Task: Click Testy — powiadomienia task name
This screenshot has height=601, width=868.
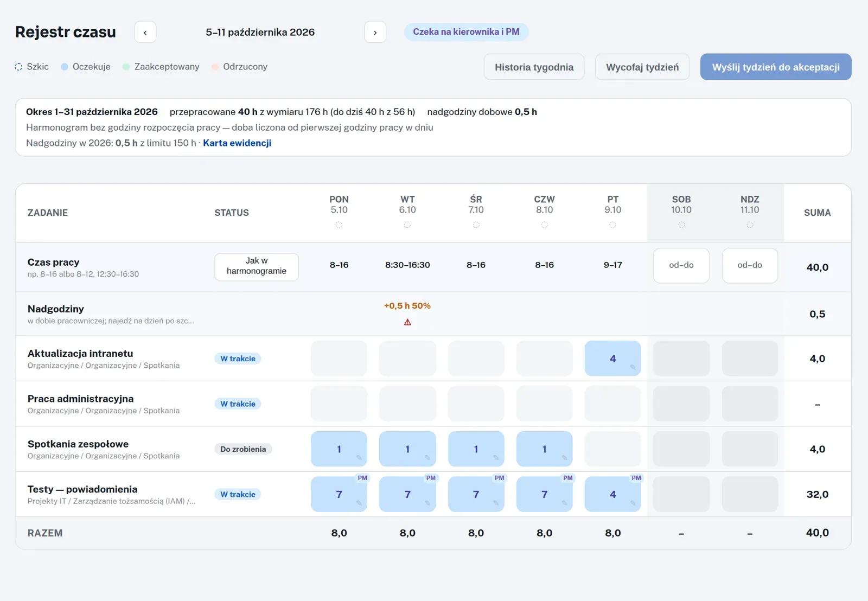Action: tap(82, 489)
